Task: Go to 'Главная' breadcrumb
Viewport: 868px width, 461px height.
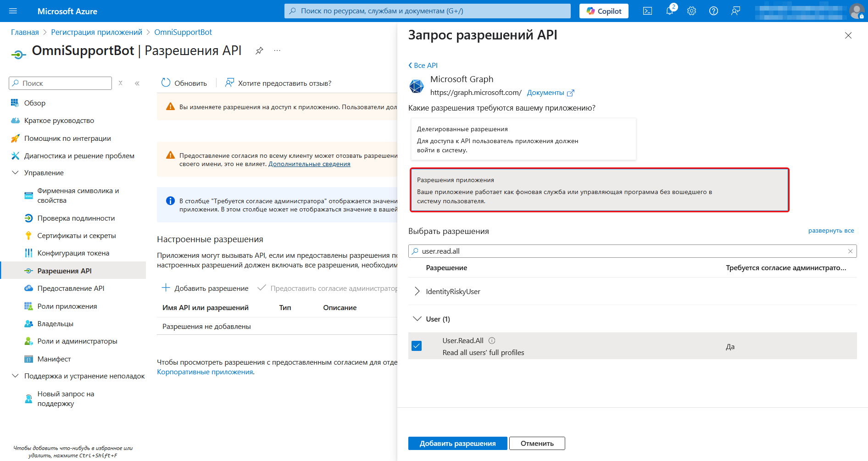Action: point(25,32)
